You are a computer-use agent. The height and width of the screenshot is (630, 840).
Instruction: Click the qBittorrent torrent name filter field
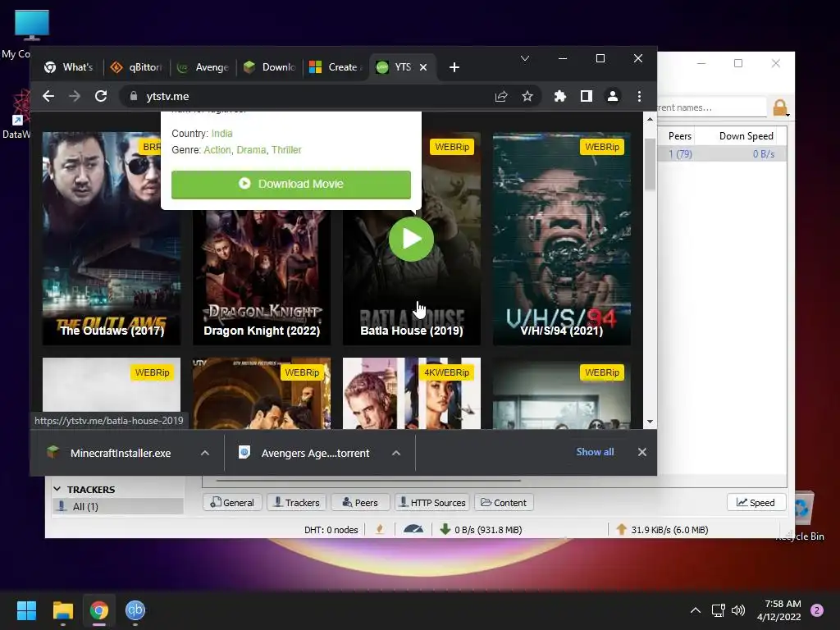click(711, 107)
